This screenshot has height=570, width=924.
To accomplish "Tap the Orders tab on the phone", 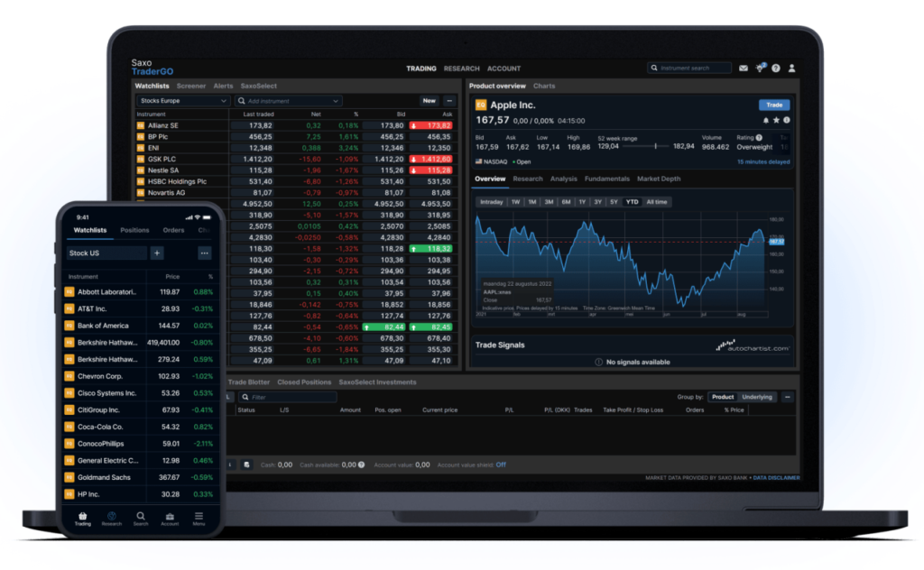I will point(173,230).
